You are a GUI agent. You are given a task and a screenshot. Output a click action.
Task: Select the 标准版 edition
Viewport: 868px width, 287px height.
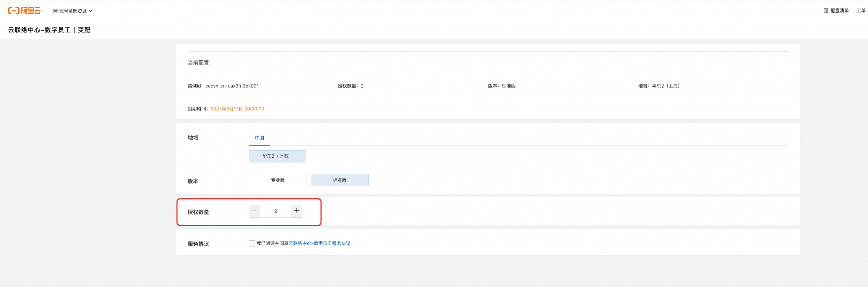[x=340, y=180]
